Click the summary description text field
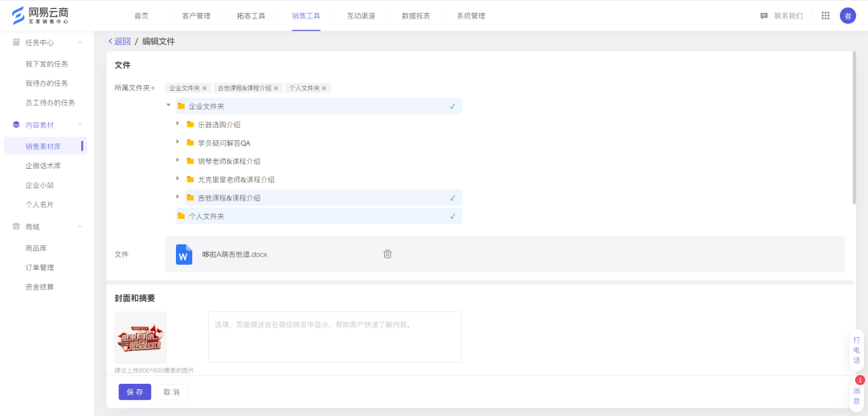This screenshot has height=416, width=868. click(335, 337)
